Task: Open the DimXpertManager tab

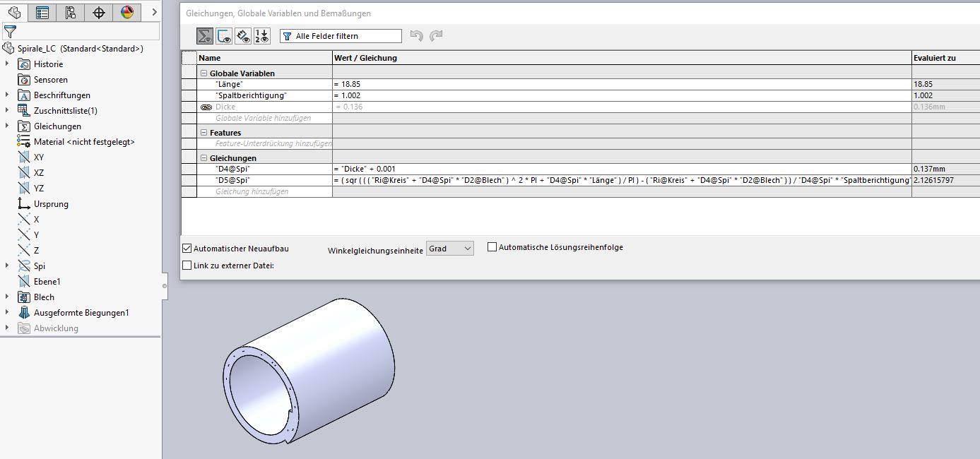Action: pyautogui.click(x=99, y=12)
